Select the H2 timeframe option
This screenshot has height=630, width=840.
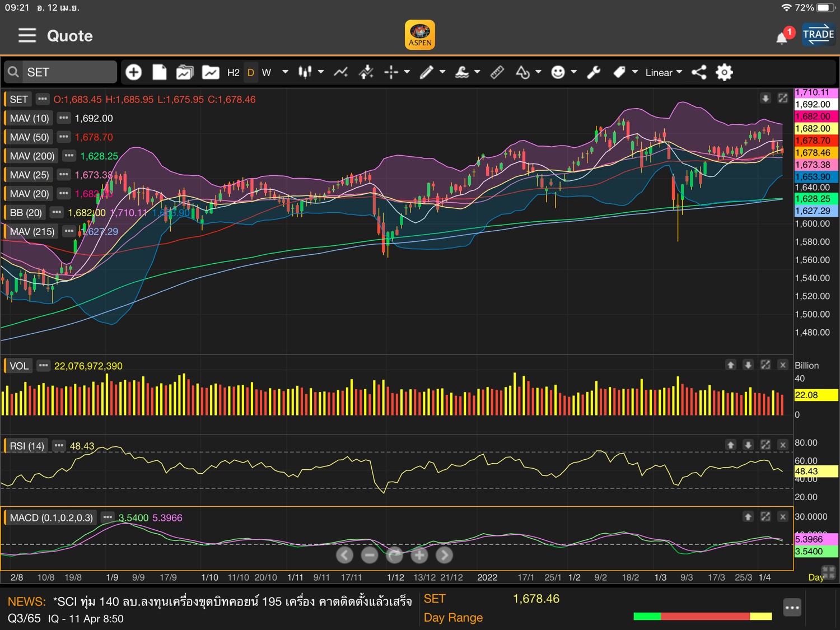pos(234,73)
